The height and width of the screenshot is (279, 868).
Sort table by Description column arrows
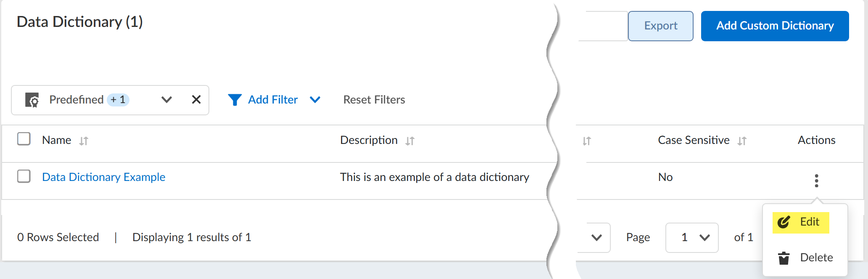point(410,141)
